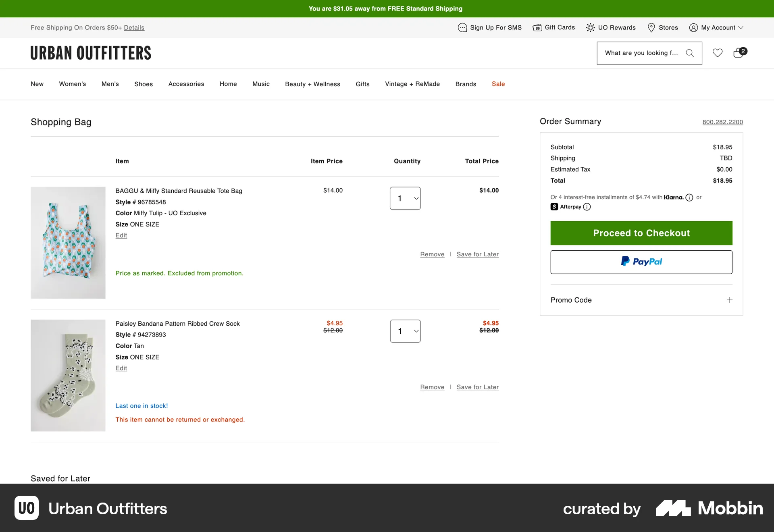The height and width of the screenshot is (532, 774).
Task: Click the Afterpay info icon
Action: [x=587, y=207]
